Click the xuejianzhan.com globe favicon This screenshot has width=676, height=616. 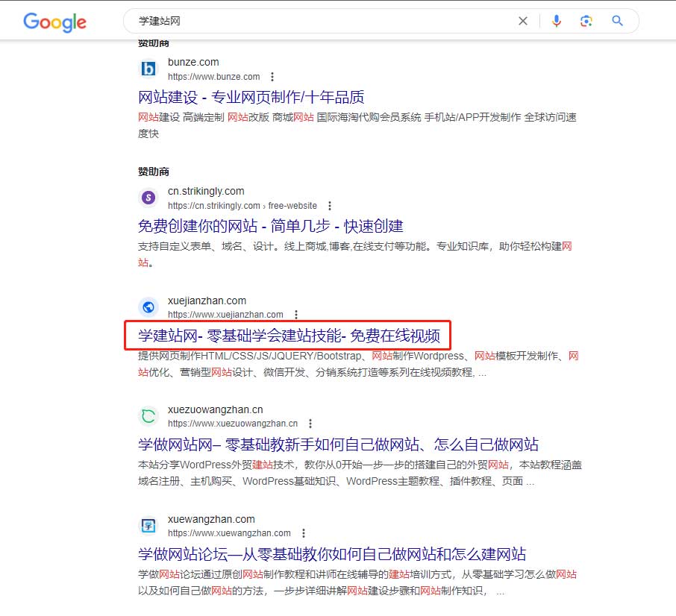point(148,307)
